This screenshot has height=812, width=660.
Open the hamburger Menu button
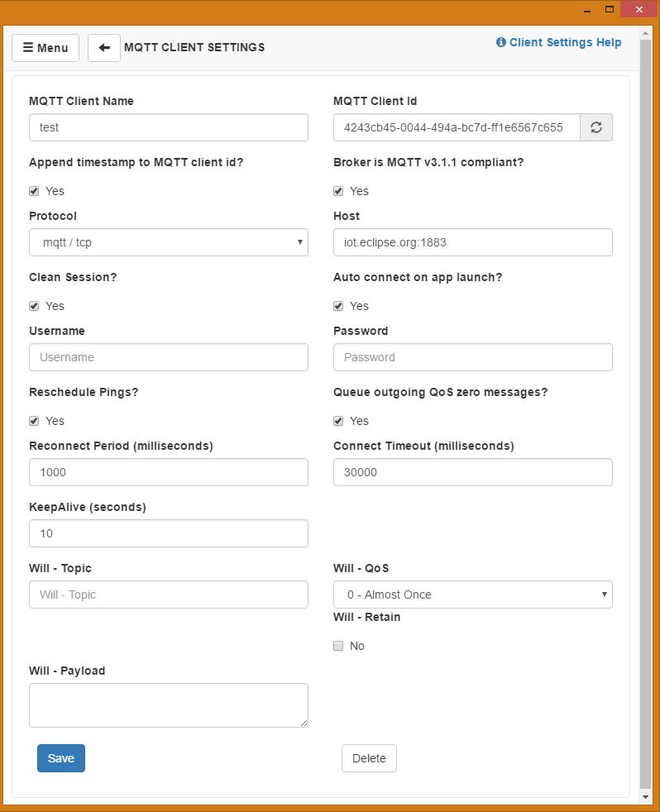(45, 48)
